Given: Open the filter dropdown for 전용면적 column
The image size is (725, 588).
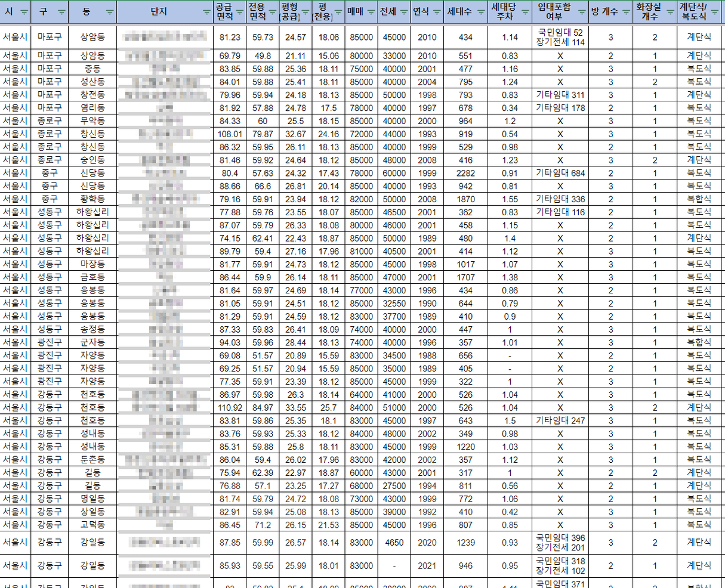Looking at the screenshot, I should [272, 12].
